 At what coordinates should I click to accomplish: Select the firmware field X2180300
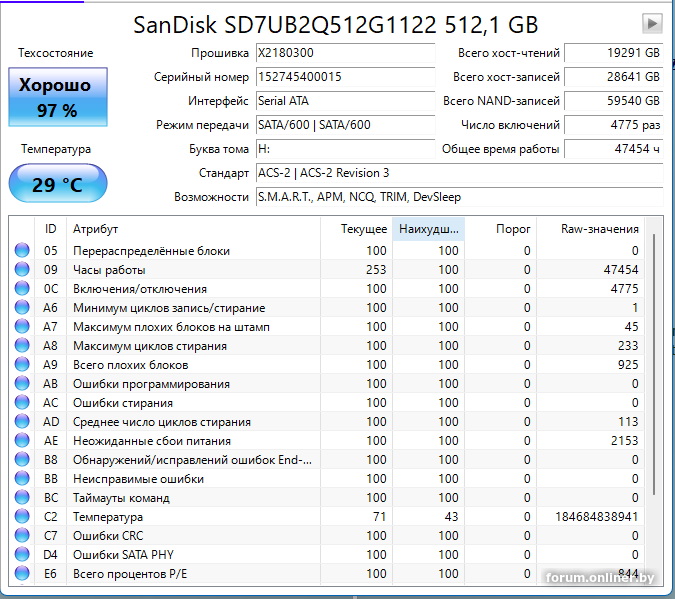click(x=345, y=53)
